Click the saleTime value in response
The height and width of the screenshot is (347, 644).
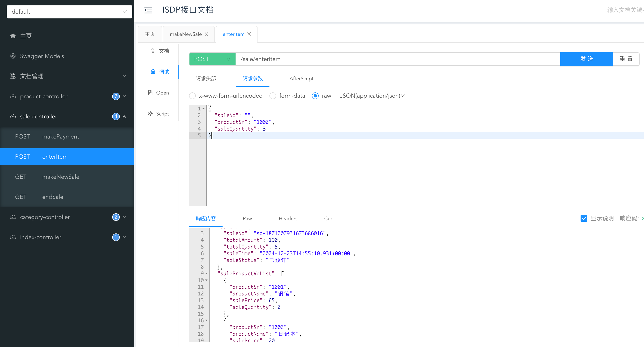(x=306, y=253)
